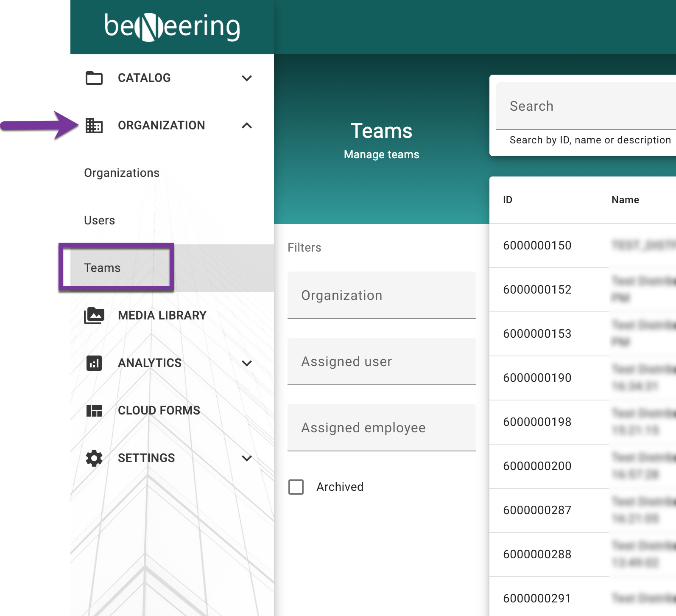This screenshot has width=676, height=616.
Task: Open the Assigned user filter field
Action: coord(381,361)
